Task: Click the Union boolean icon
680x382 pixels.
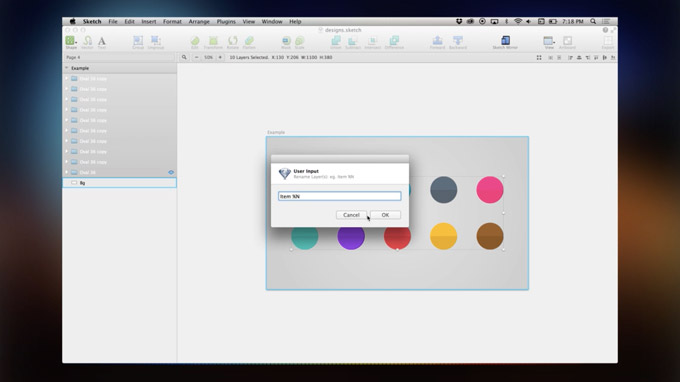Action: pyautogui.click(x=336, y=42)
